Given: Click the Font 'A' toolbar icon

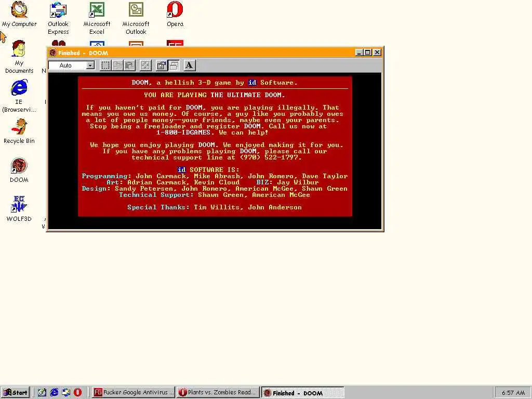Looking at the screenshot, I should (x=189, y=65).
